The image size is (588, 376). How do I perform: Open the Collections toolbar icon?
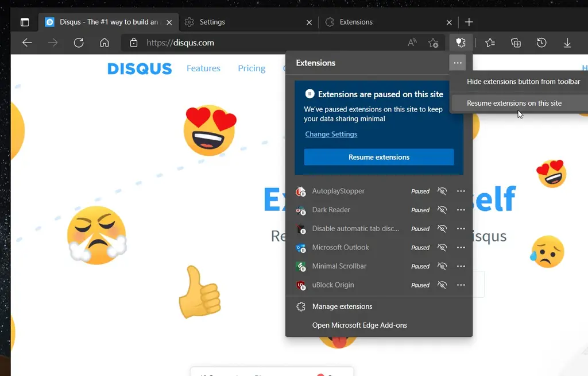click(x=516, y=43)
